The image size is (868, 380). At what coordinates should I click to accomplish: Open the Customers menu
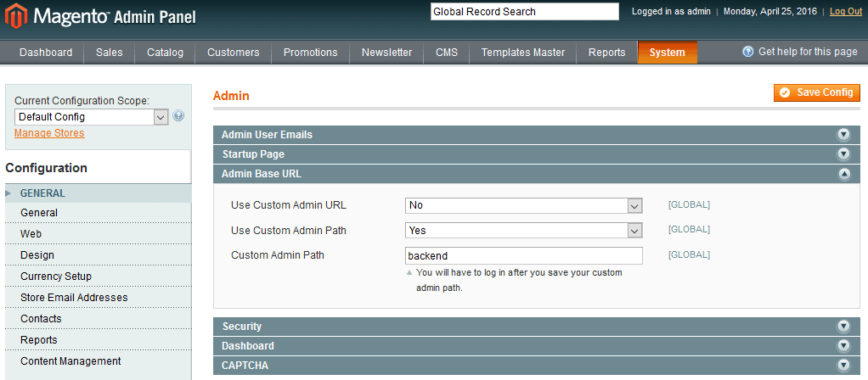coord(233,53)
